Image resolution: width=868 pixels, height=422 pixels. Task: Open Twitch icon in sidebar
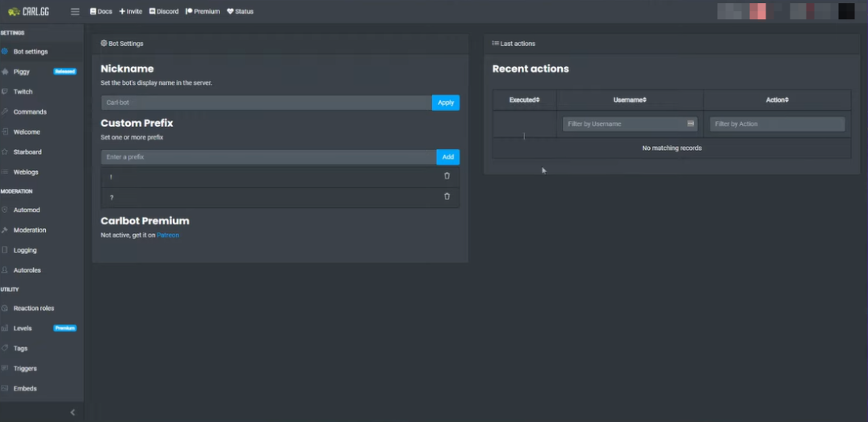click(x=5, y=92)
